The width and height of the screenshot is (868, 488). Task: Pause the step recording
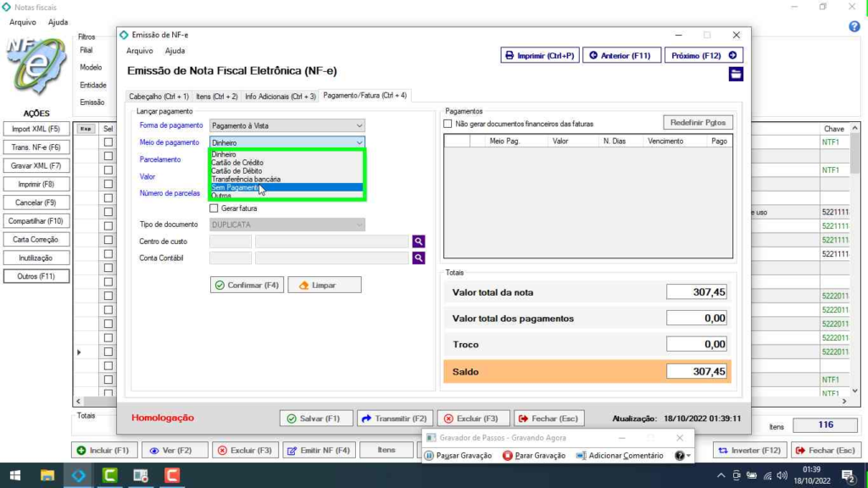458,456
